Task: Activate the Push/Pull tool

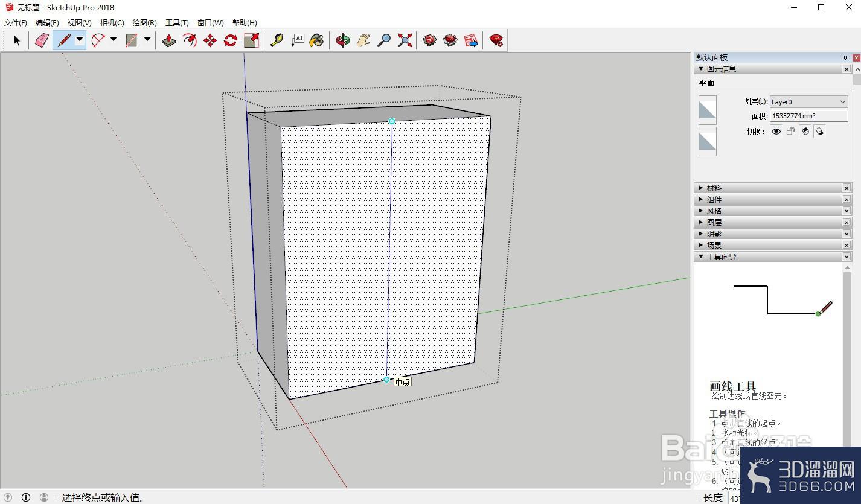Action: tap(169, 40)
